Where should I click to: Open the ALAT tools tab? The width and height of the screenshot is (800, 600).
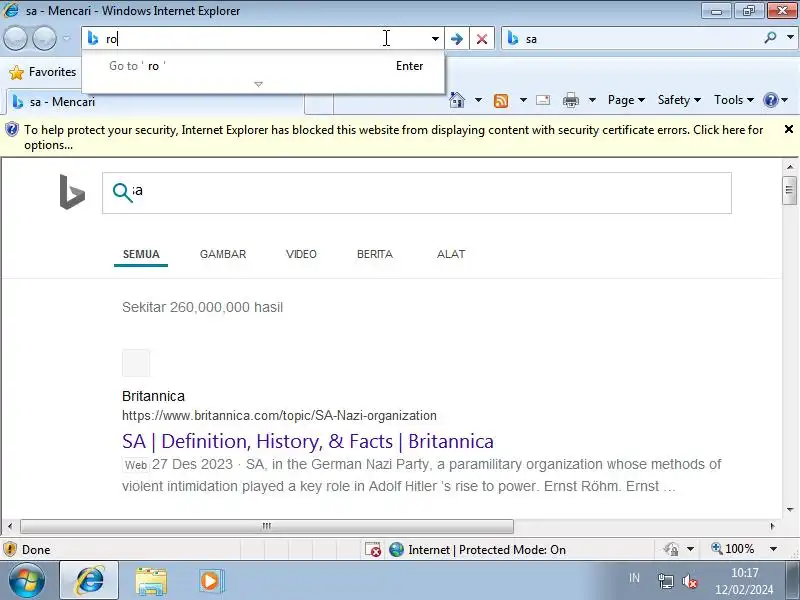point(451,254)
